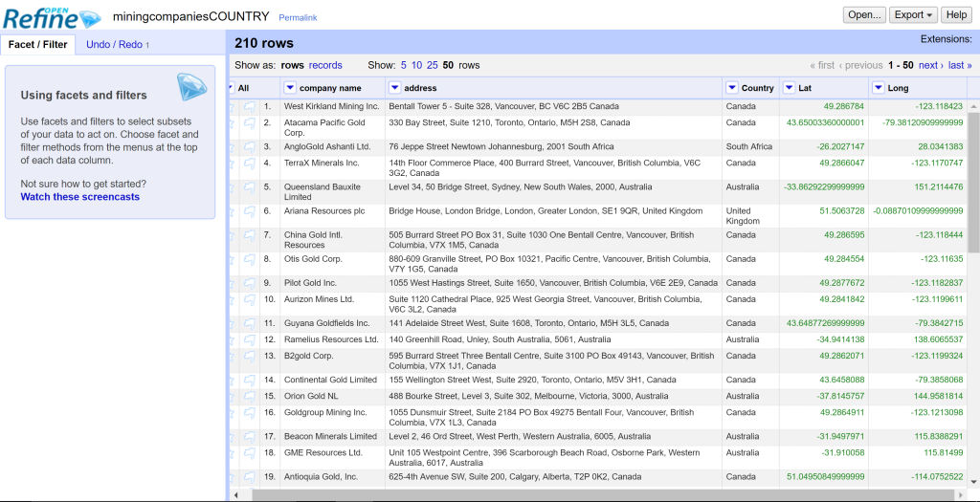Viewport: 980px width, 502px height.
Task: Click the Pilot Gold Inc. cell
Action: 332,283
